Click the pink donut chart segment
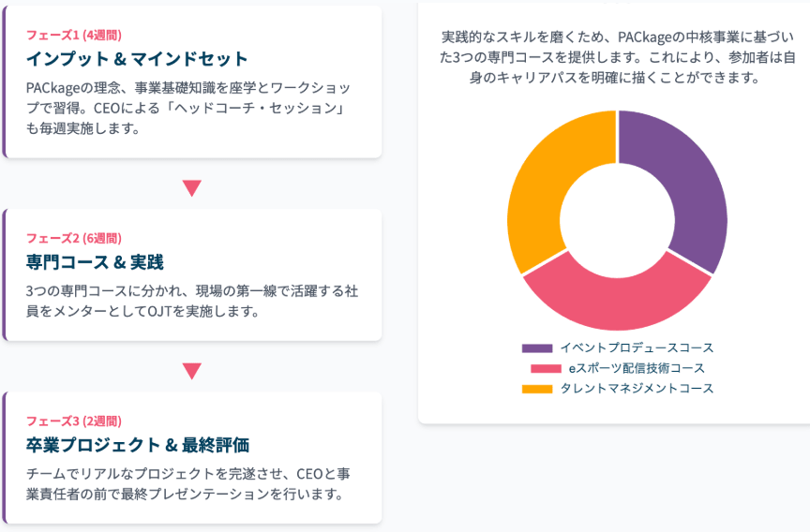 [x=616, y=298]
